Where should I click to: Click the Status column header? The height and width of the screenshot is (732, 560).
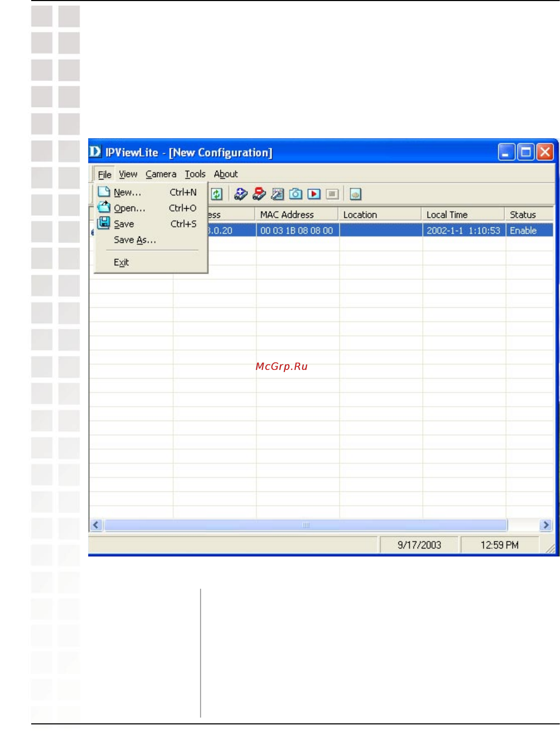pyautogui.click(x=530, y=214)
